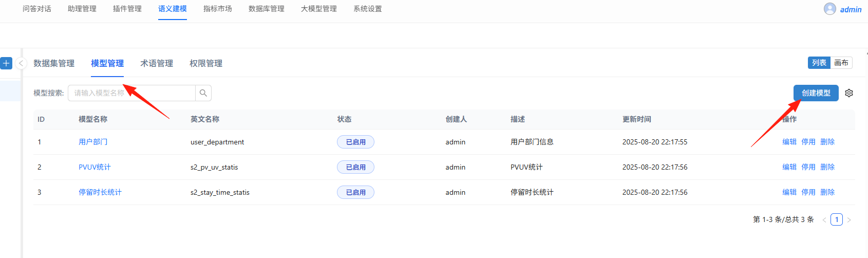The image size is (868, 258).
Task: Switch to the 权限管理 tab
Action: [x=206, y=63]
